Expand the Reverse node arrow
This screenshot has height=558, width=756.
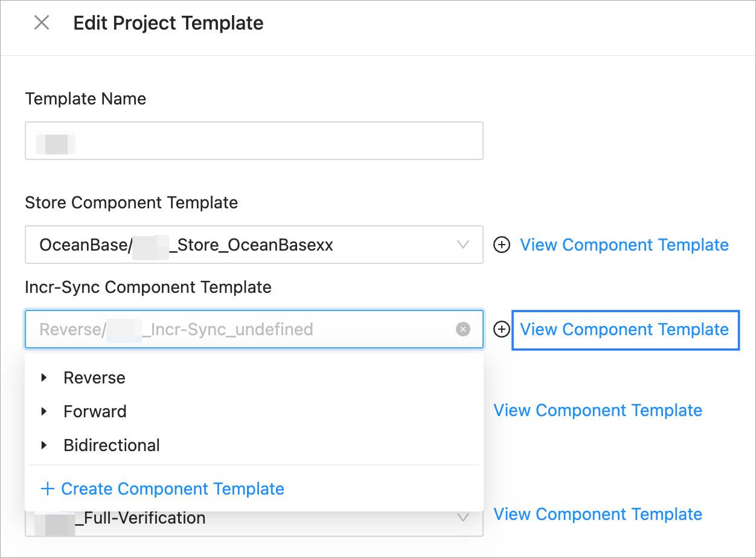[x=44, y=378]
